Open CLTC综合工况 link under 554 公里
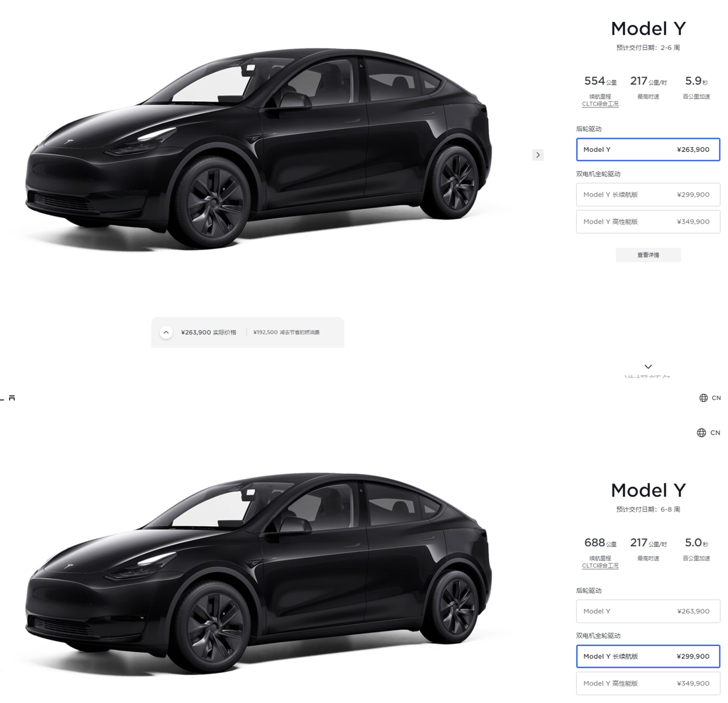 tap(600, 104)
